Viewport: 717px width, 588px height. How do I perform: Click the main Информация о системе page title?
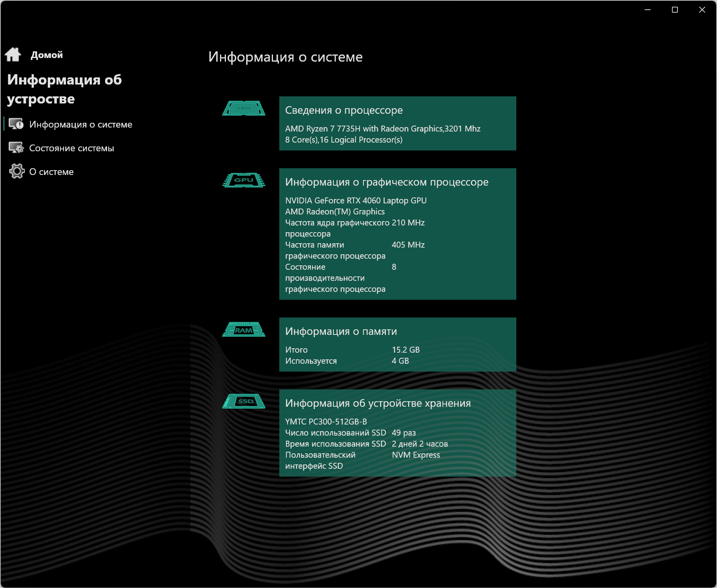pyautogui.click(x=285, y=57)
